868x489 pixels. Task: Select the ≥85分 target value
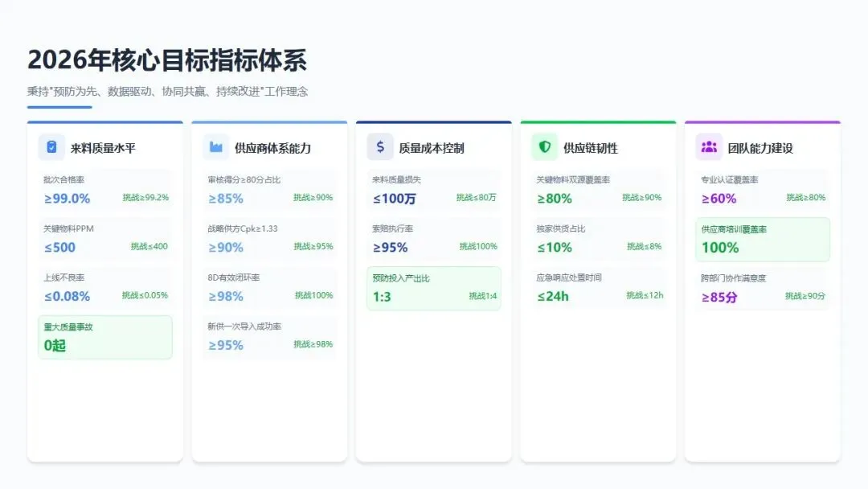tap(719, 297)
